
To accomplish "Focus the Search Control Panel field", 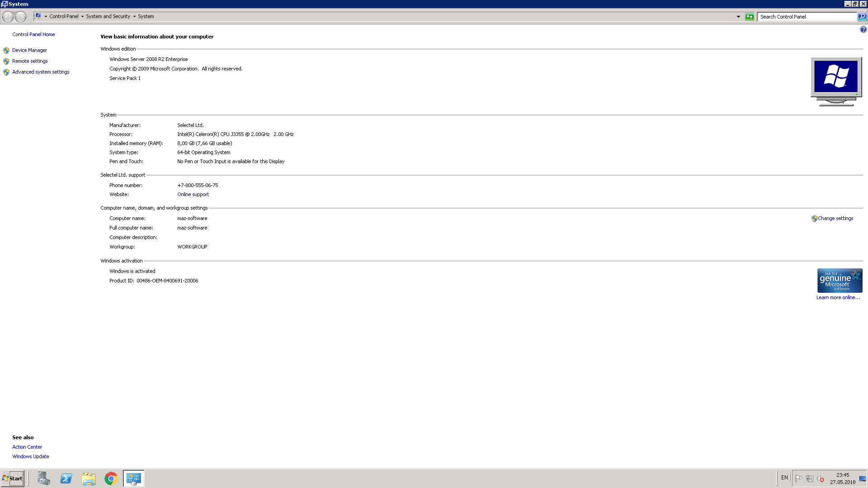I will coord(807,17).
